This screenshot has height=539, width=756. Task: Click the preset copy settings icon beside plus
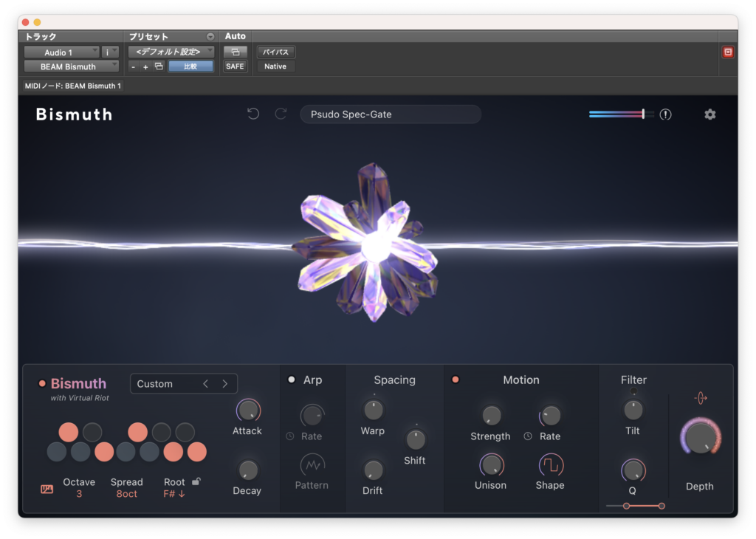pos(159,66)
